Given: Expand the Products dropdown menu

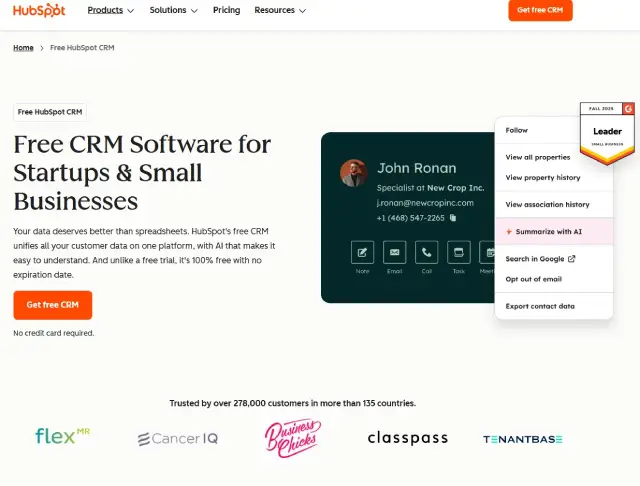Looking at the screenshot, I should [x=111, y=10].
